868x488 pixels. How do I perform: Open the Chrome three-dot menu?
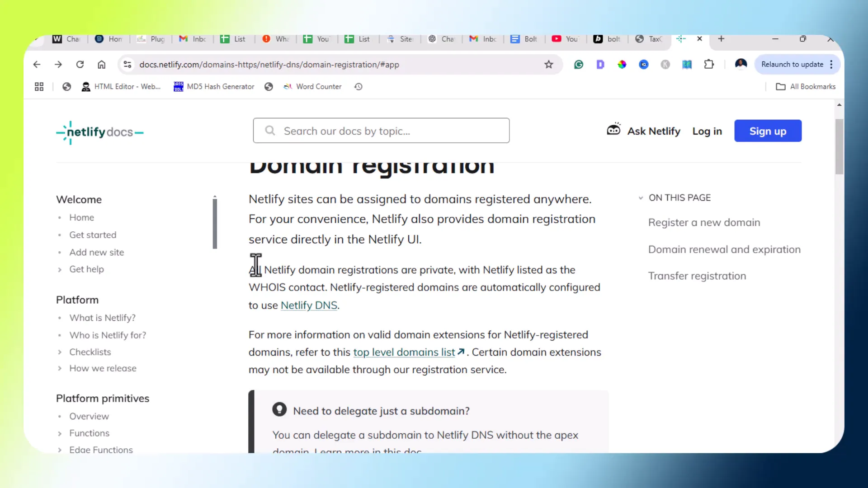pyautogui.click(x=831, y=65)
